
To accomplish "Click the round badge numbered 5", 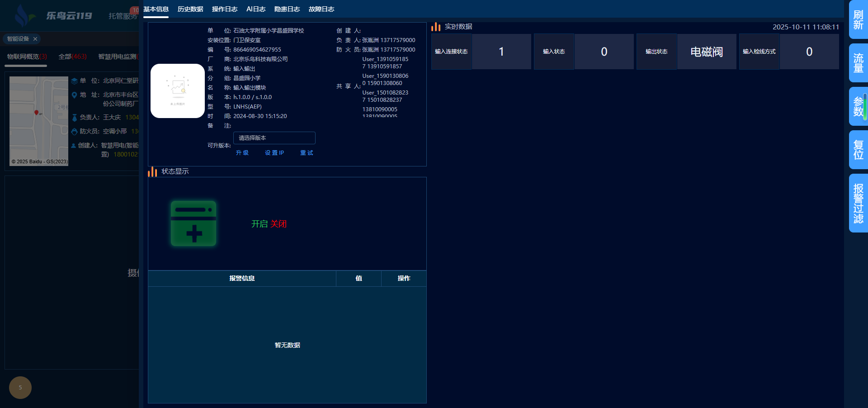I will (x=20, y=388).
